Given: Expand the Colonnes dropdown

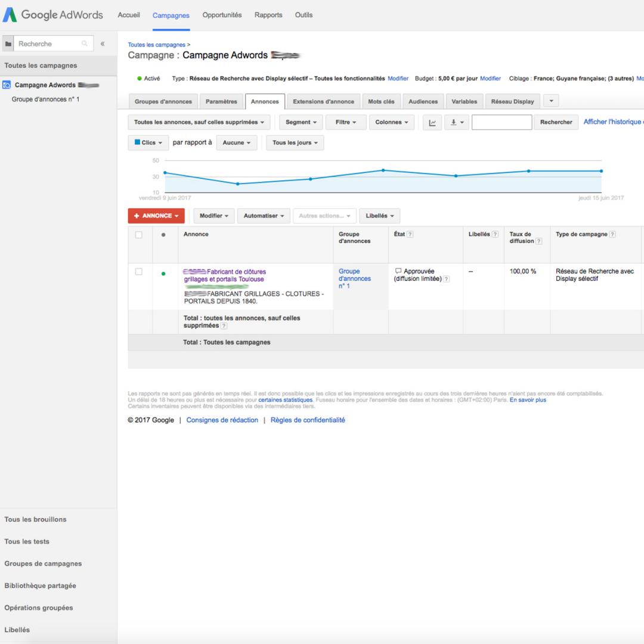Looking at the screenshot, I should (391, 122).
